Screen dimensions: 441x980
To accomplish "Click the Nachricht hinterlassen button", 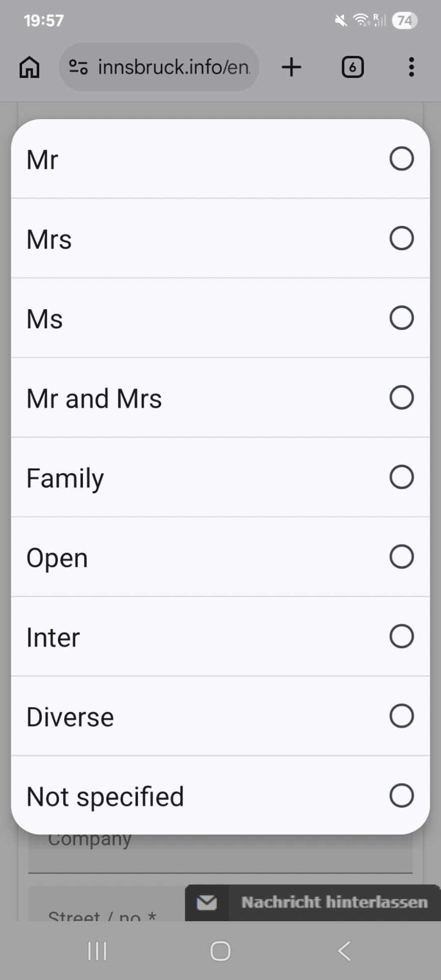I will 334,902.
